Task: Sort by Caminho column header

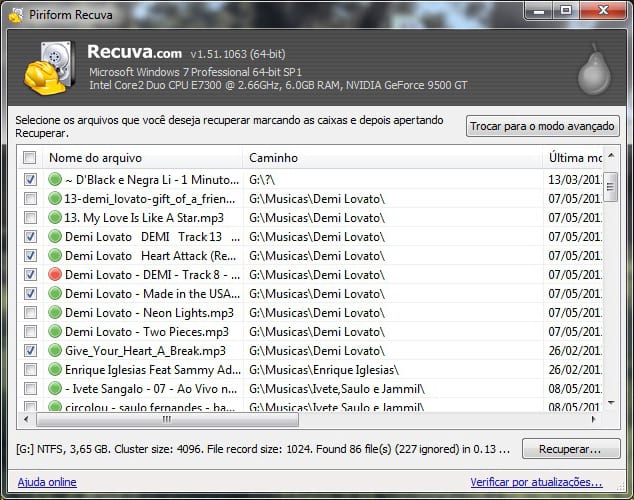Action: tap(393, 158)
